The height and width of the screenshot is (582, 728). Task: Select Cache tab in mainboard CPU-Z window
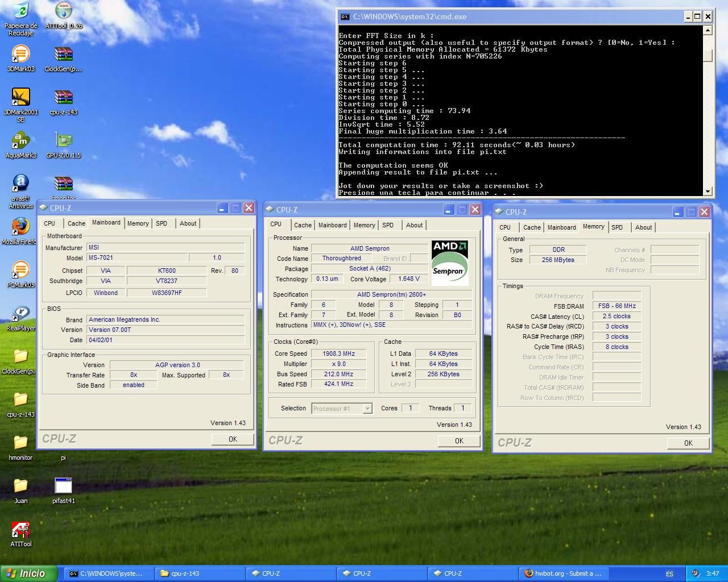point(76,223)
